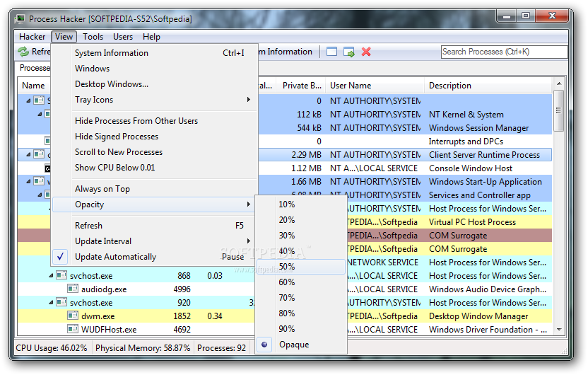Open the Help menu
This screenshot has width=588, height=375.
(x=151, y=37)
